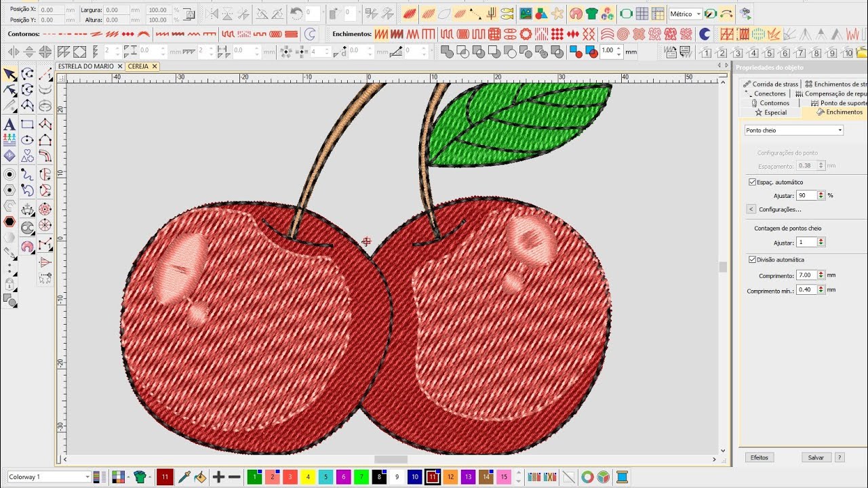
Task: Click the horizontal scrollbar thumb below canvas
Action: [x=391, y=460]
